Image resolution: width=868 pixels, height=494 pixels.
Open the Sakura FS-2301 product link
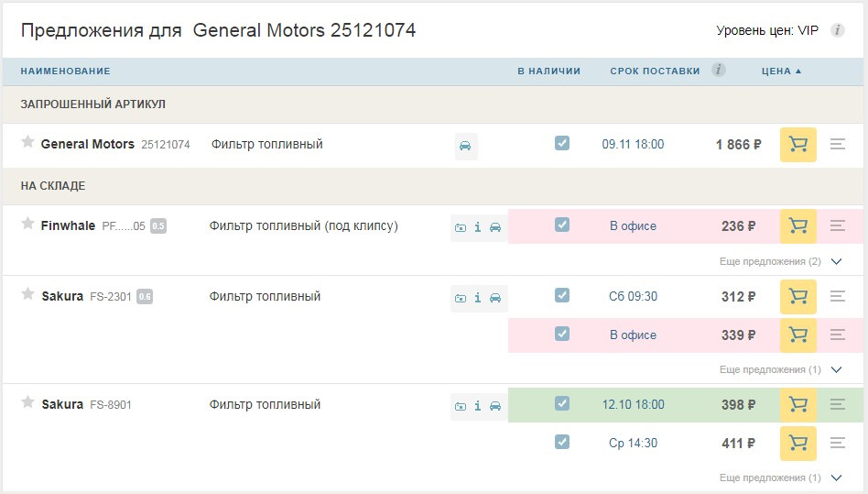click(x=110, y=297)
